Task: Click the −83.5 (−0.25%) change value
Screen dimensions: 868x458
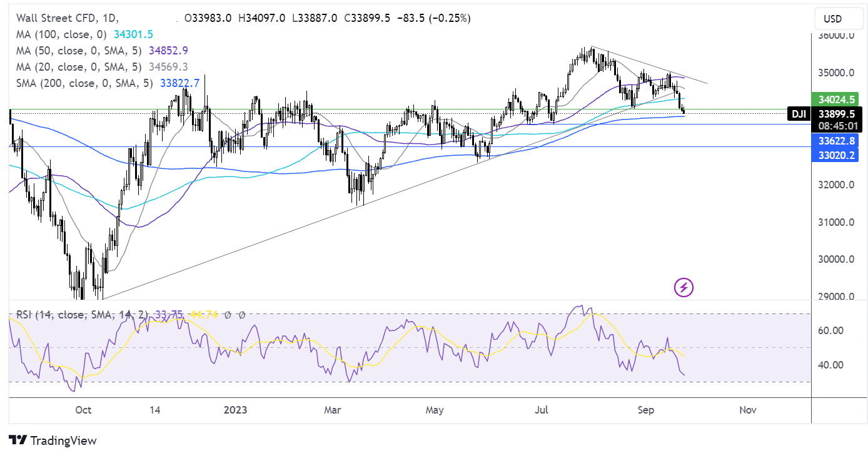Action: point(434,19)
